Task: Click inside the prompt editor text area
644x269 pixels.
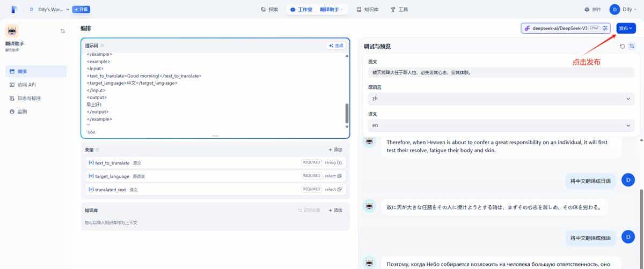Action: (x=214, y=89)
